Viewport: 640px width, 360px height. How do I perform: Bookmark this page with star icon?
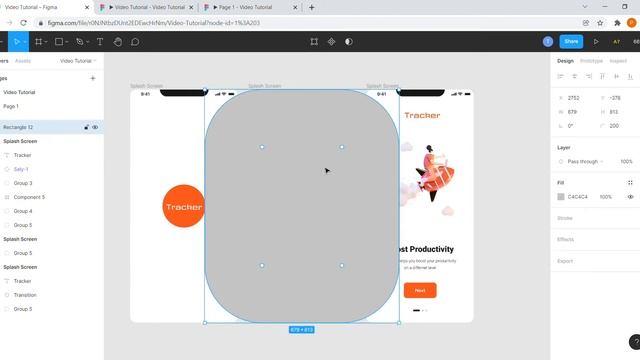[600, 23]
